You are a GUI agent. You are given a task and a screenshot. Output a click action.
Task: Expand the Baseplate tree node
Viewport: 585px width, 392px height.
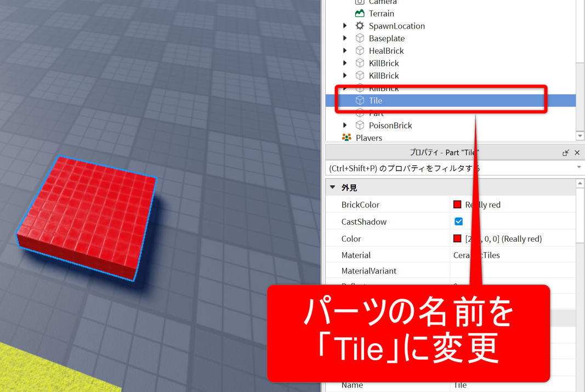(345, 38)
